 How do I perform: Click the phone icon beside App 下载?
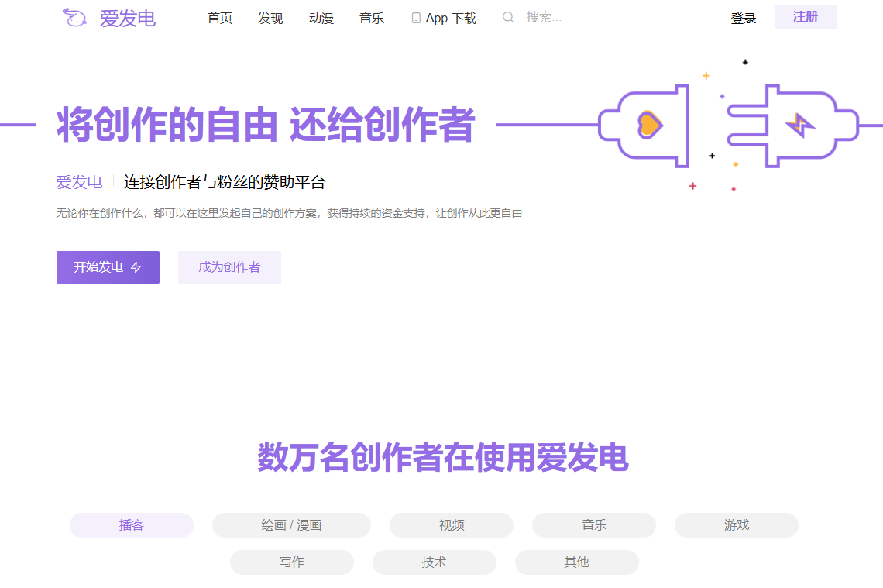click(x=416, y=18)
